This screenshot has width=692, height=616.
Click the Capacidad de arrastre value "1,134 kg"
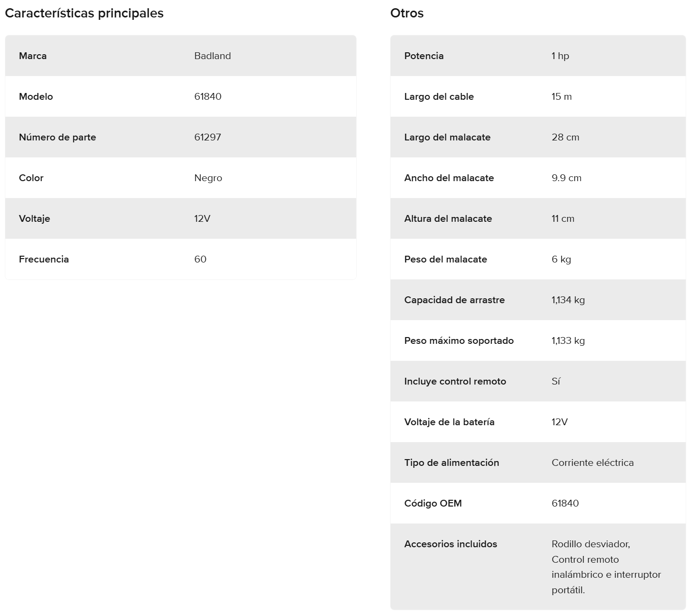coord(568,300)
